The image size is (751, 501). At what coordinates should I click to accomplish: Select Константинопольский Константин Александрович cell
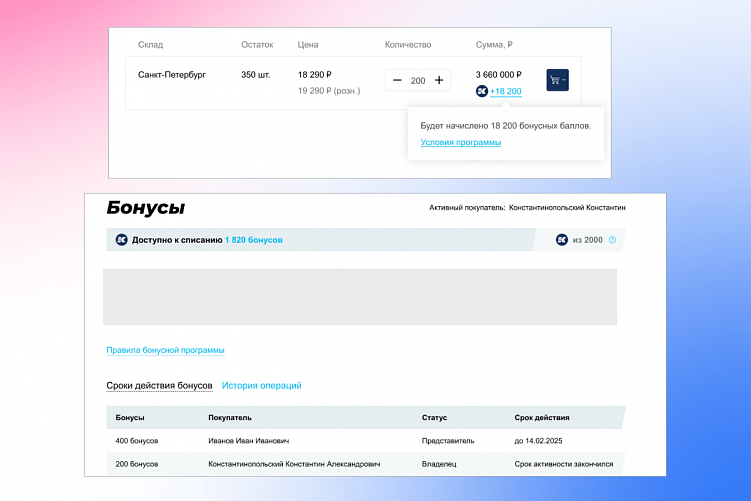point(294,464)
